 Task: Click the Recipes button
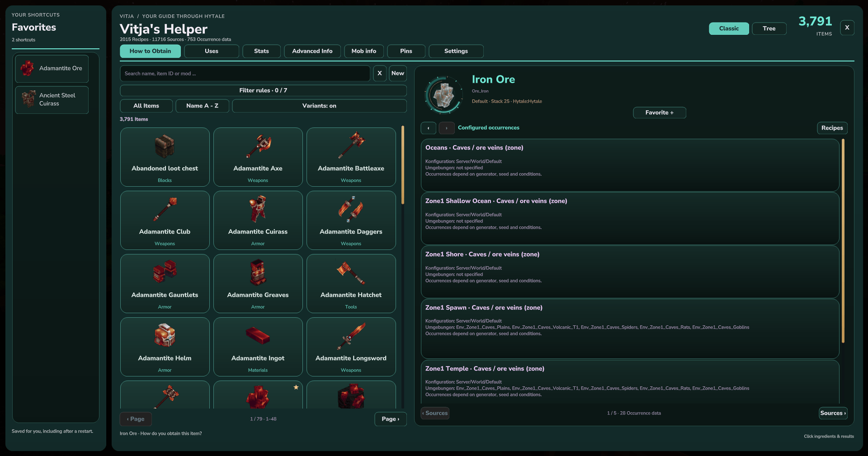point(832,128)
